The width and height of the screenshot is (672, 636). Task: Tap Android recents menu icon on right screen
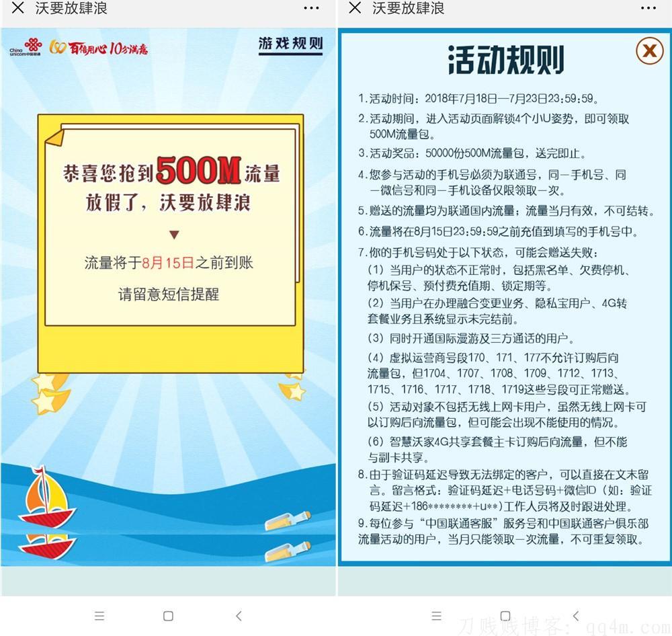[436, 617]
